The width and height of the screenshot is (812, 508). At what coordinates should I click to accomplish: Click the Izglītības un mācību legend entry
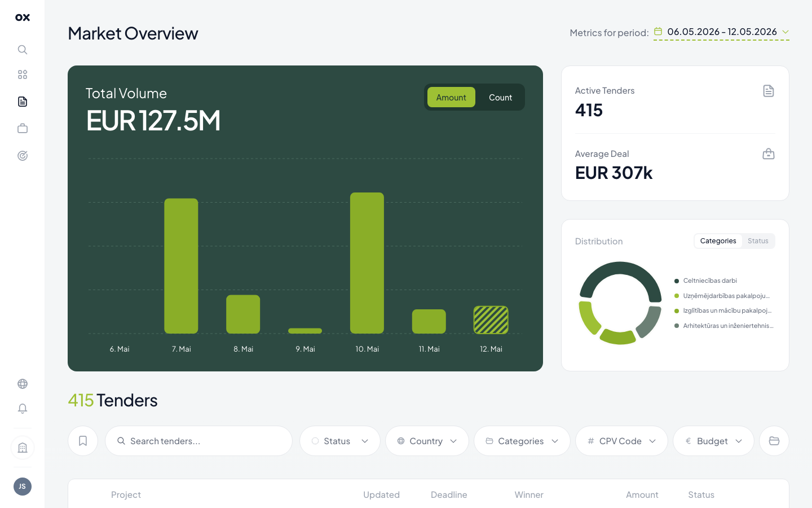723,310
